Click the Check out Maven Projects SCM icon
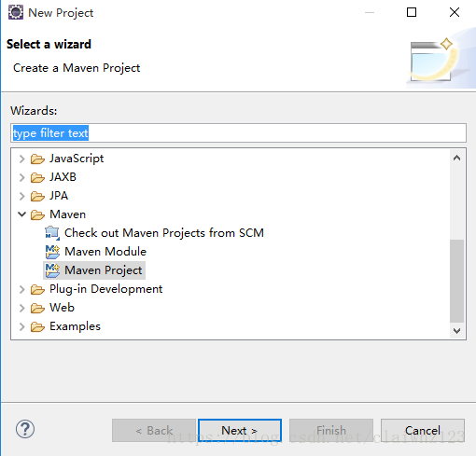The width and height of the screenshot is (476, 456). pyautogui.click(x=52, y=233)
